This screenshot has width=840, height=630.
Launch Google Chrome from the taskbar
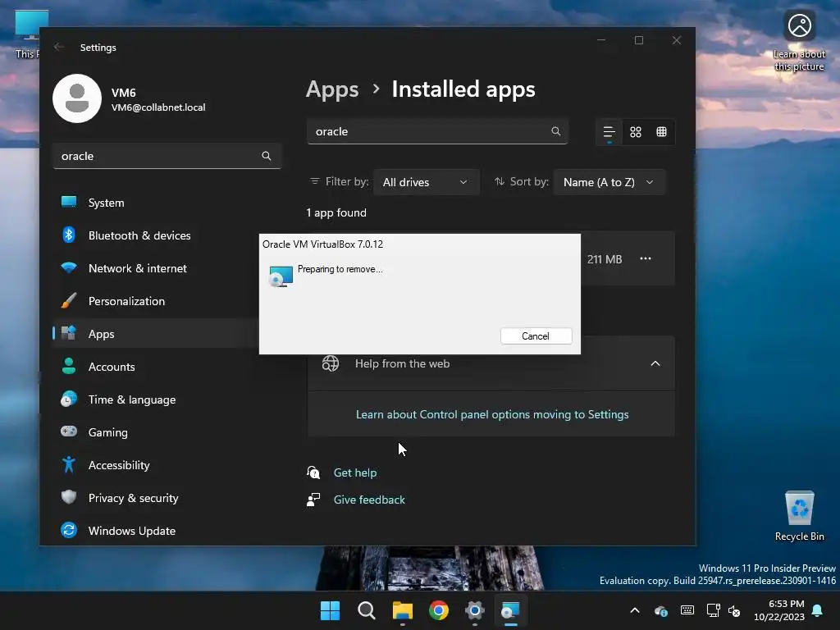coord(439,610)
